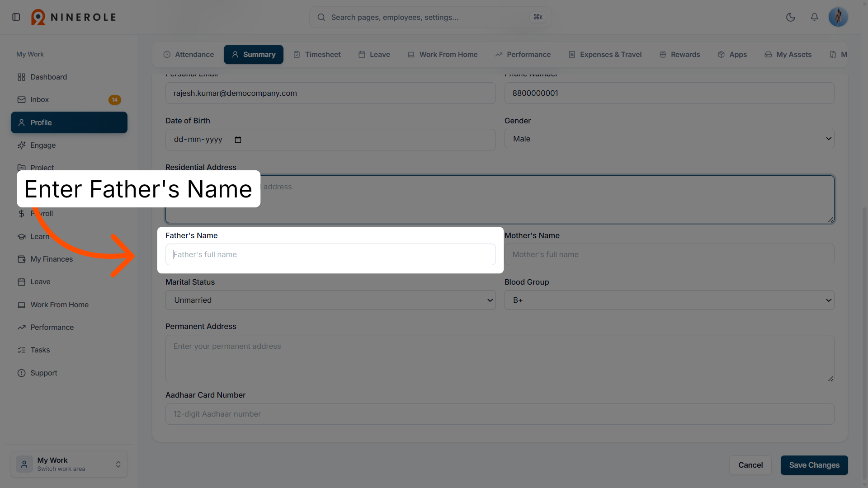Select Profile in sidebar
The width and height of the screenshot is (868, 488).
(x=69, y=122)
